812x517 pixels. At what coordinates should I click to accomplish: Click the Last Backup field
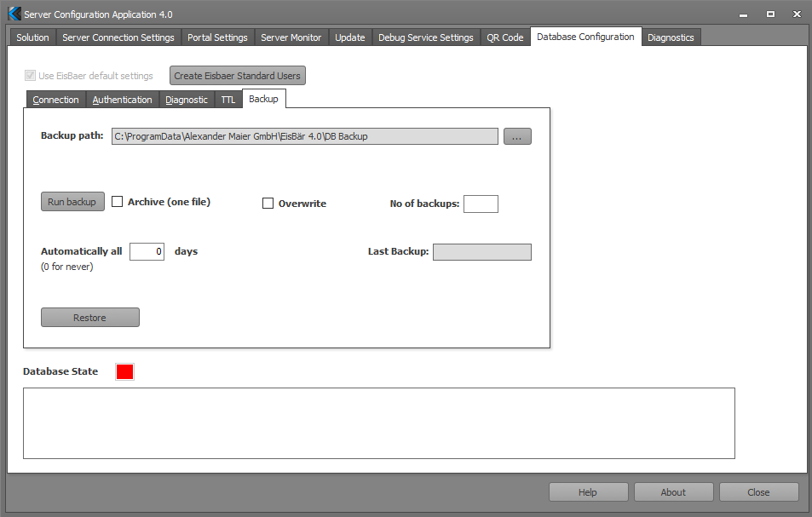482,252
